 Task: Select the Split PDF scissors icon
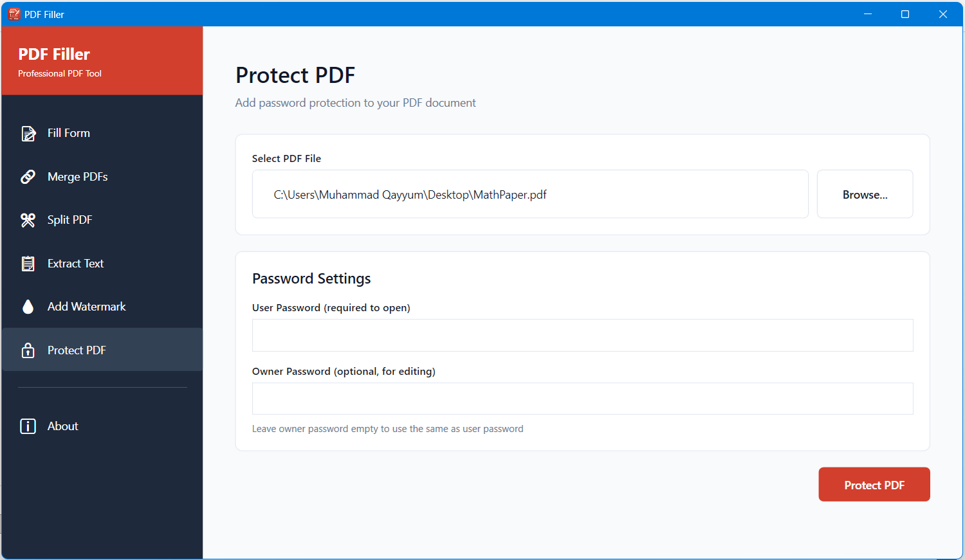point(28,220)
